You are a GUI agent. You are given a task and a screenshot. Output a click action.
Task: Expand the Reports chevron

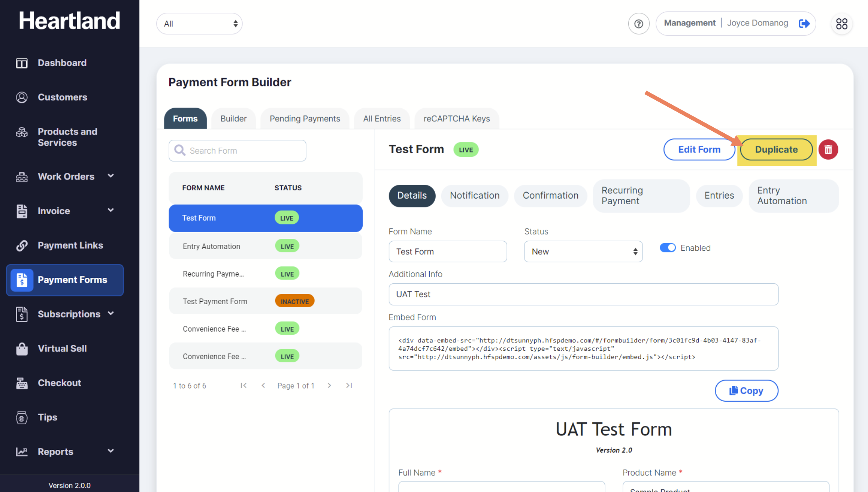pos(111,451)
